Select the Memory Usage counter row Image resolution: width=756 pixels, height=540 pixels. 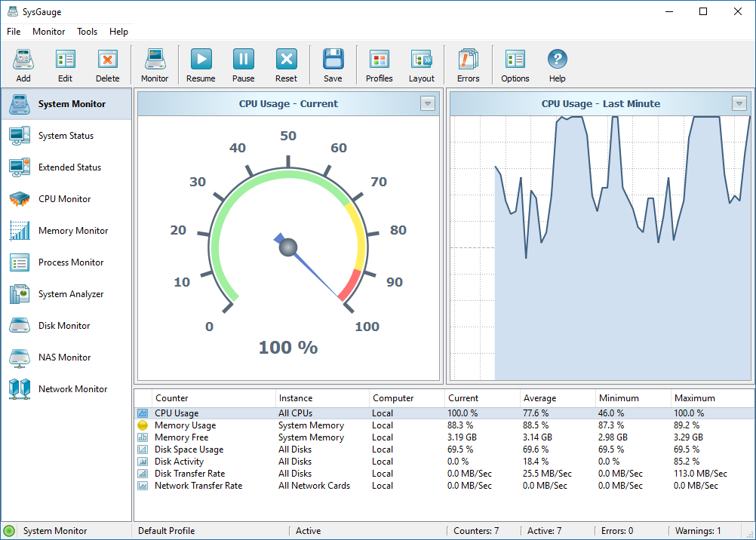click(444, 425)
